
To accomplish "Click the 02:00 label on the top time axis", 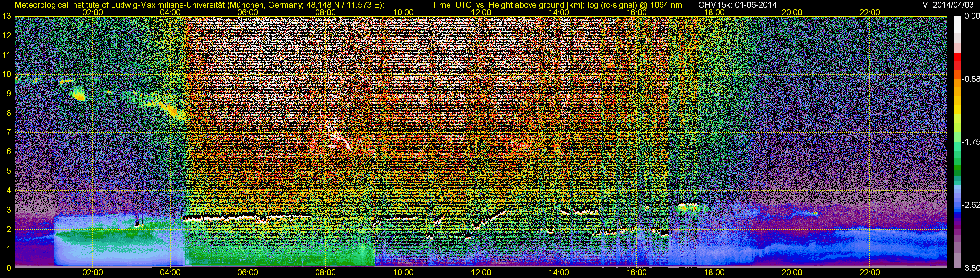I will 92,12.
